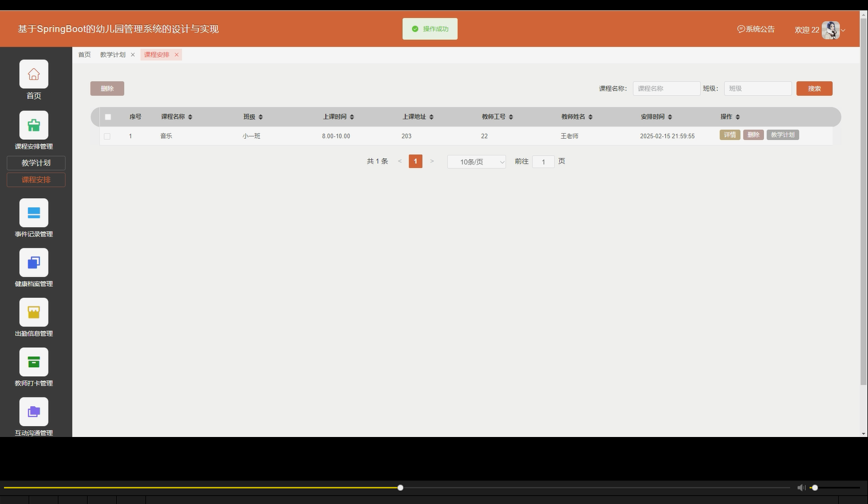Click the 203 address cell
868x504 pixels.
pos(407,136)
